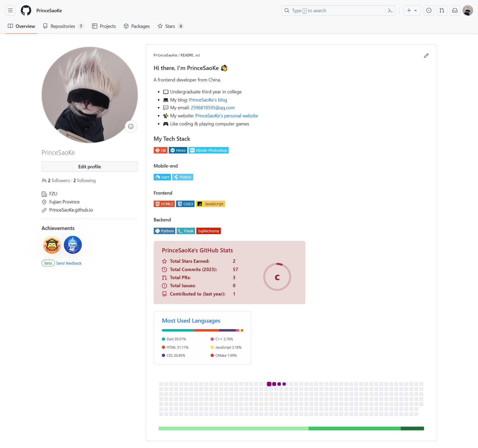
Task: Click the SqlAlchemy badge
Action: (209, 231)
